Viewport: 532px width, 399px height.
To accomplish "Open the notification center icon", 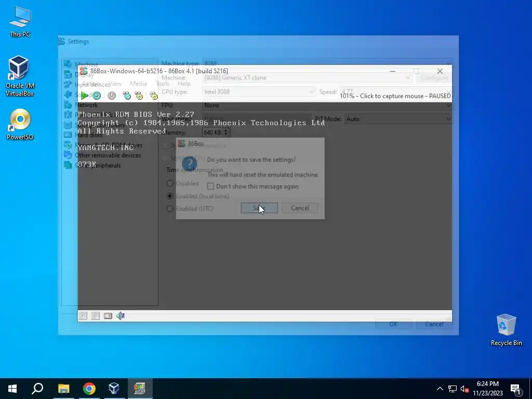I will pos(515,389).
